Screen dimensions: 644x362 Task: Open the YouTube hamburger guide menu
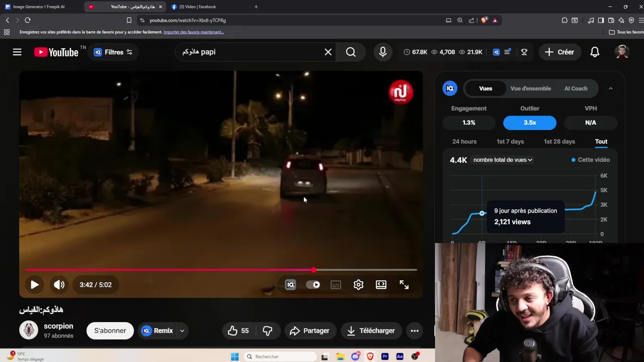click(17, 52)
